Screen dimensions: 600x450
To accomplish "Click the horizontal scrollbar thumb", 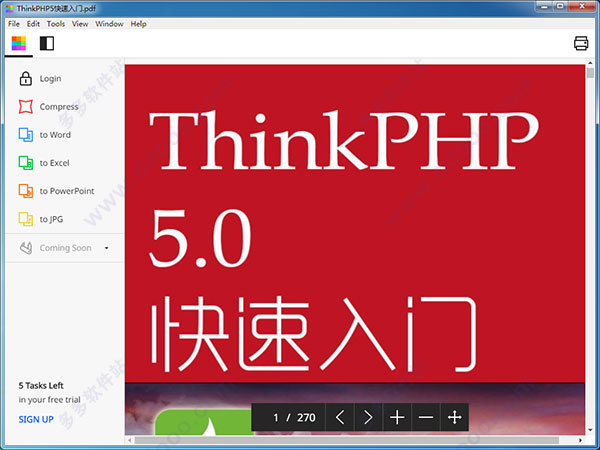I will (x=346, y=440).
